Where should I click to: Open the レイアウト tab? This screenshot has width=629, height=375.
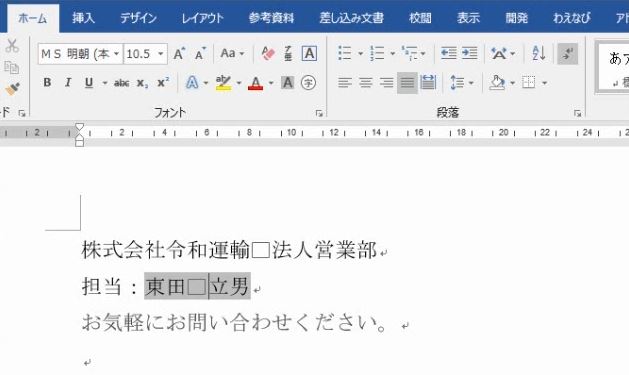coord(203,18)
